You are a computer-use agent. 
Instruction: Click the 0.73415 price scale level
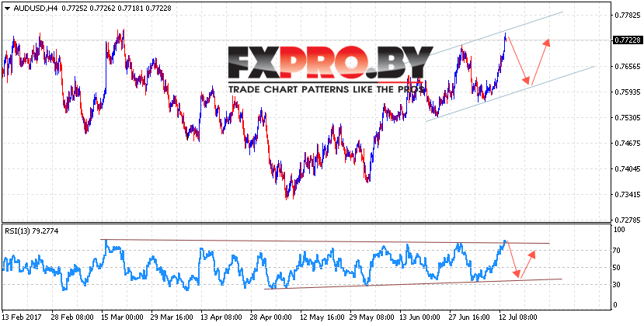(627, 194)
